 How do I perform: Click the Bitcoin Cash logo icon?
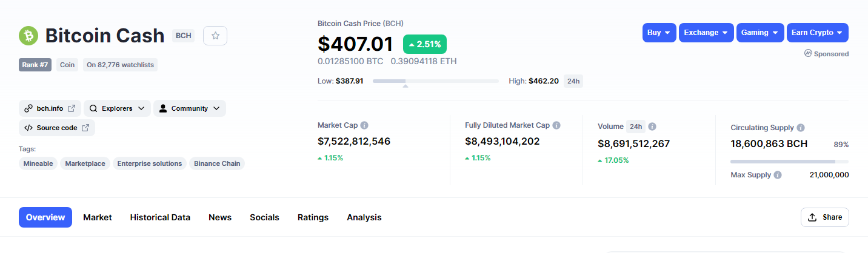(x=28, y=36)
